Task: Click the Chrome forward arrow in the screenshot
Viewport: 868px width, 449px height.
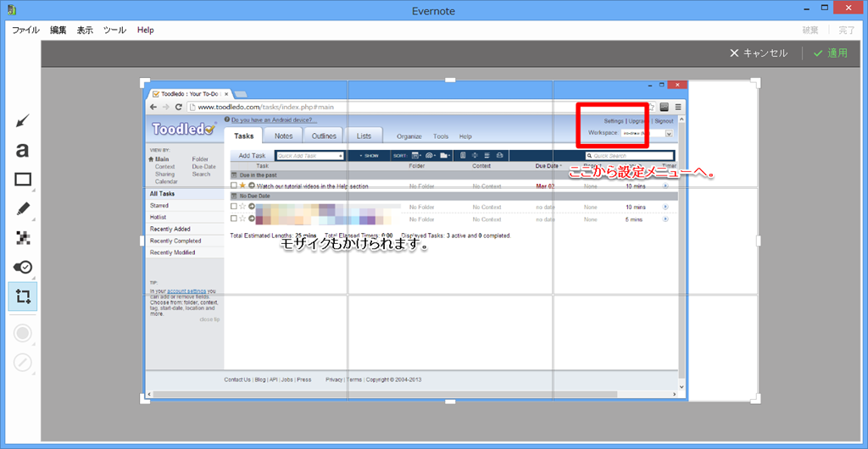Action: [166, 108]
